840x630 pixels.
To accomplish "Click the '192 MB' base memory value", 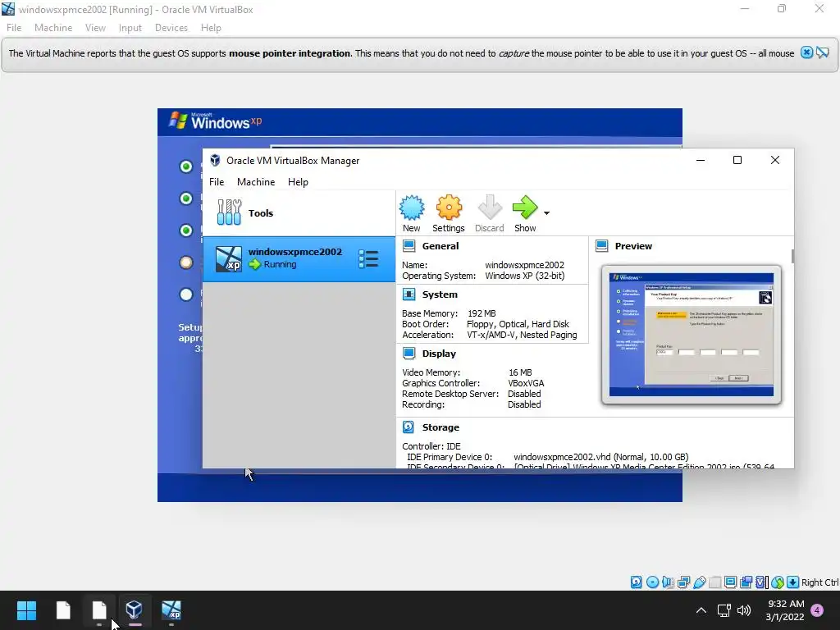I will coord(482,313).
